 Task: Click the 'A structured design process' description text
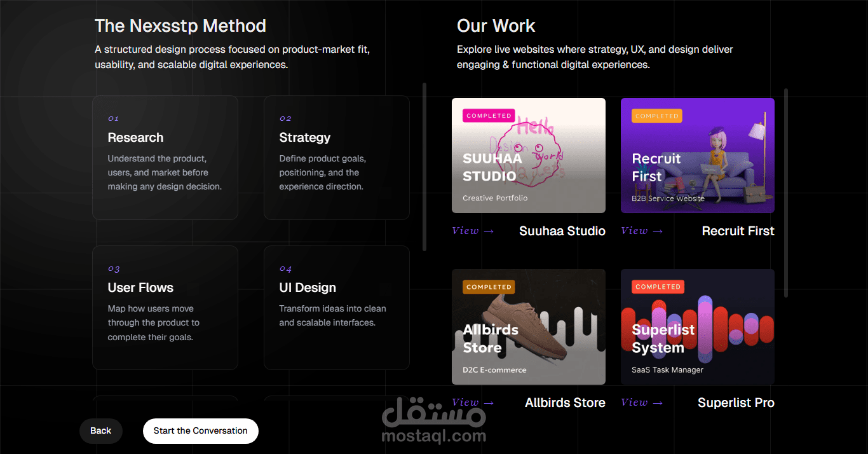[x=232, y=57]
